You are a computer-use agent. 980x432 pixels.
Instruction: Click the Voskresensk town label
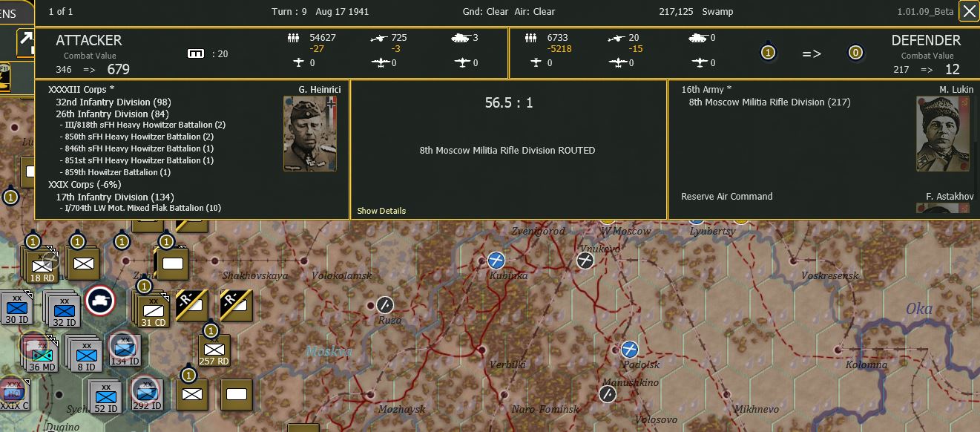click(829, 276)
